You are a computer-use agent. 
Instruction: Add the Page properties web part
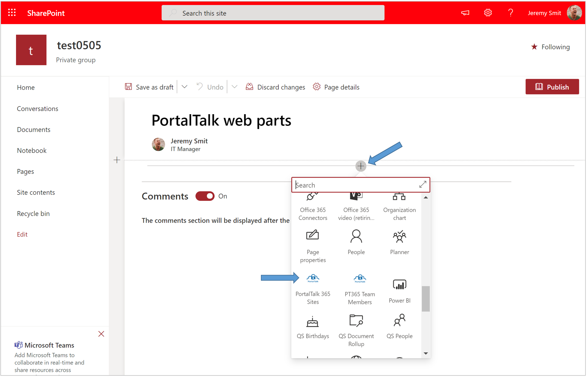313,247
